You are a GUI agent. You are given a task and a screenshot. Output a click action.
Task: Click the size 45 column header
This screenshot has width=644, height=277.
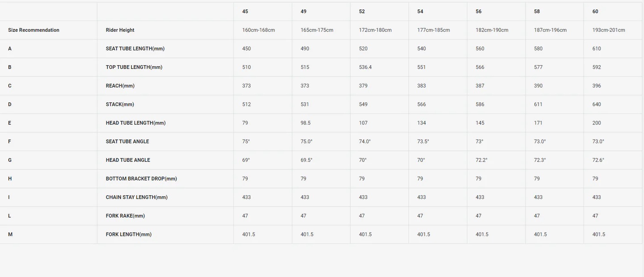(245, 12)
